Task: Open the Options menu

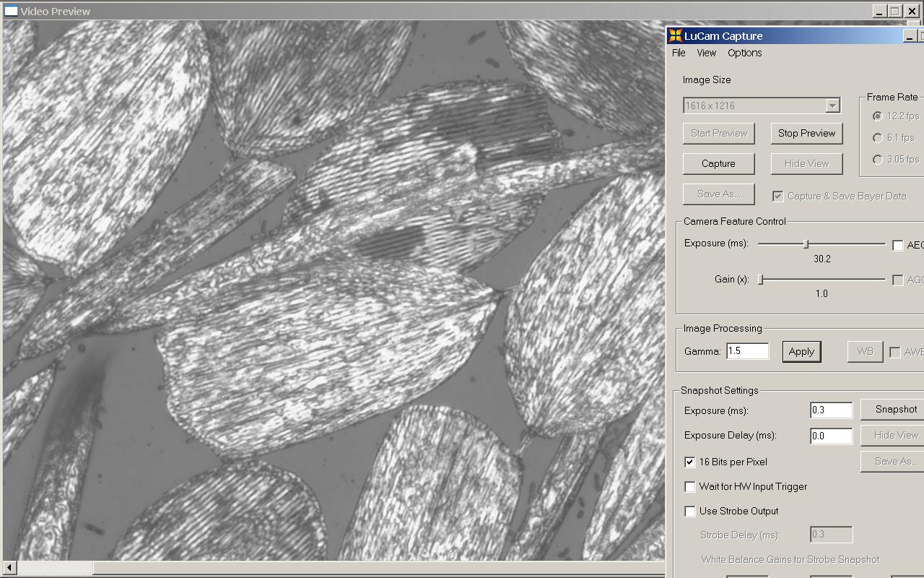Action: tap(744, 53)
